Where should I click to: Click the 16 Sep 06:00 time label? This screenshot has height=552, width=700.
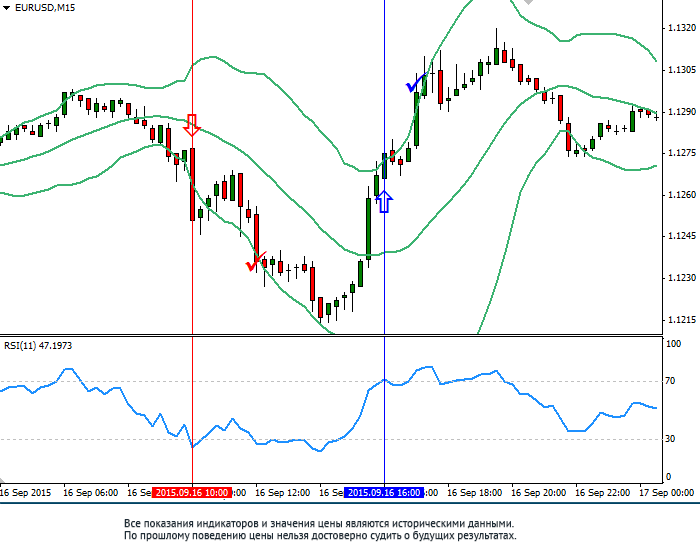click(x=91, y=493)
